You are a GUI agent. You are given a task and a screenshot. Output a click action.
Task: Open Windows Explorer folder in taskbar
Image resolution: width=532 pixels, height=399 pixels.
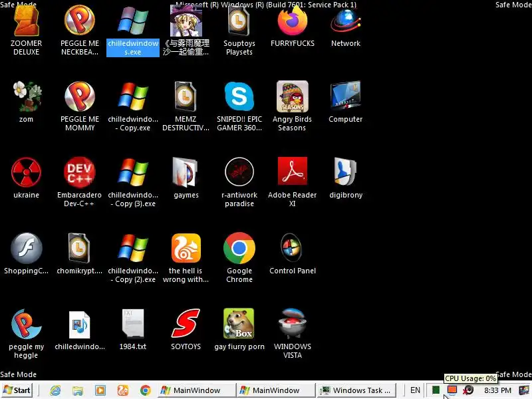point(78,390)
